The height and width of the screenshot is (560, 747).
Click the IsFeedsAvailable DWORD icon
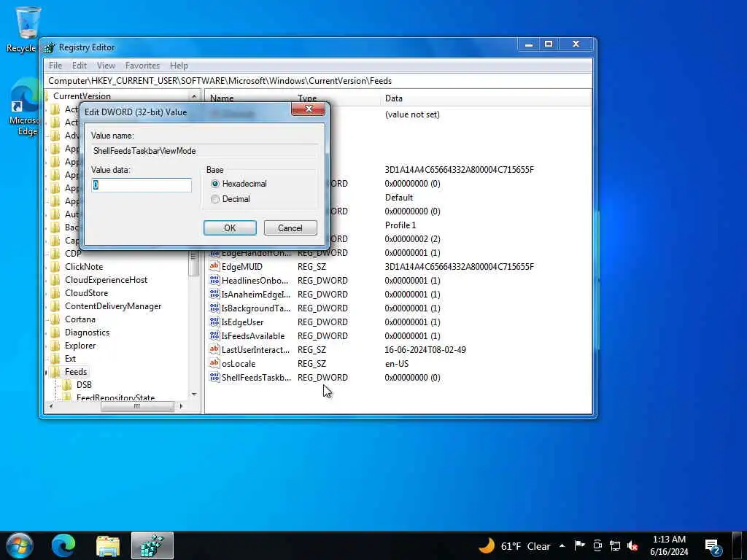coord(214,335)
